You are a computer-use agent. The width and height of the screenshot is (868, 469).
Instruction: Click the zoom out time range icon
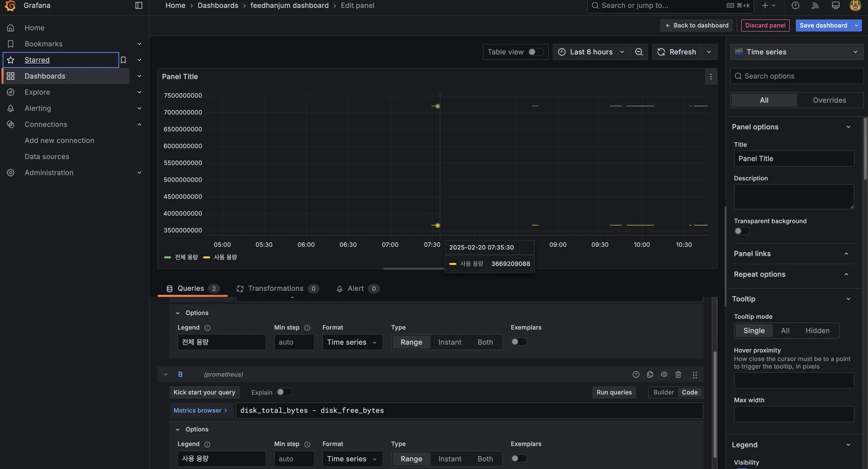[639, 52]
